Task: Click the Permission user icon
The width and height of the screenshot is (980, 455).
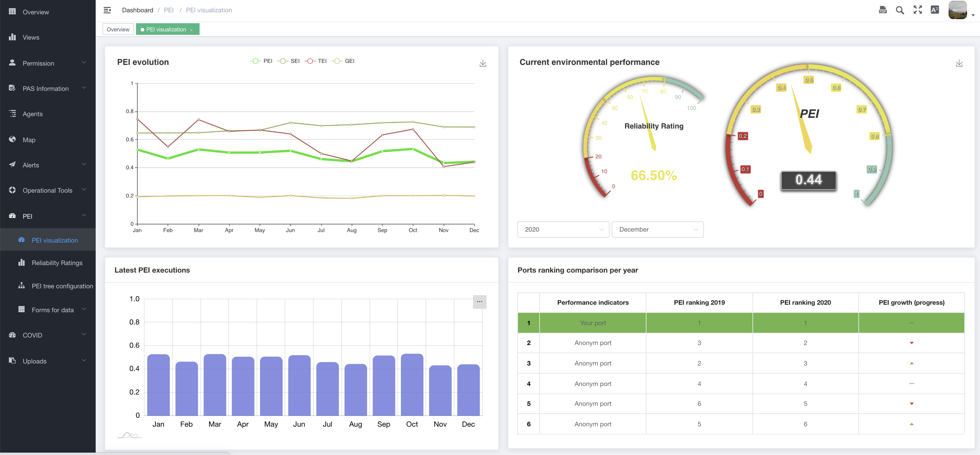Action: point(12,63)
